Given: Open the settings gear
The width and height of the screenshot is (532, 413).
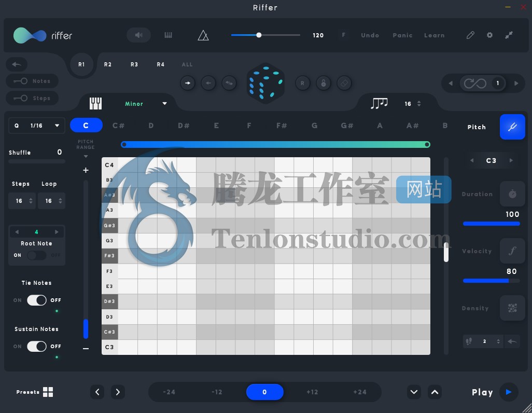Looking at the screenshot, I should click(x=489, y=35).
